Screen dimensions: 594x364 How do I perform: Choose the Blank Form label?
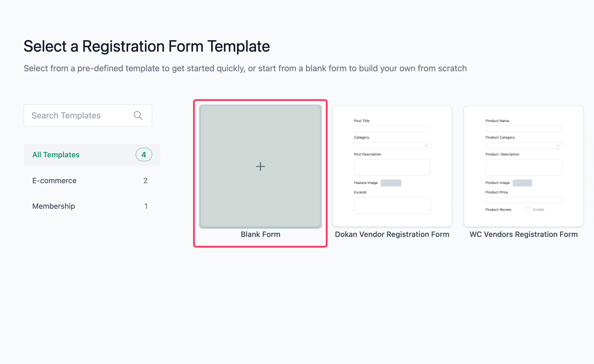260,234
